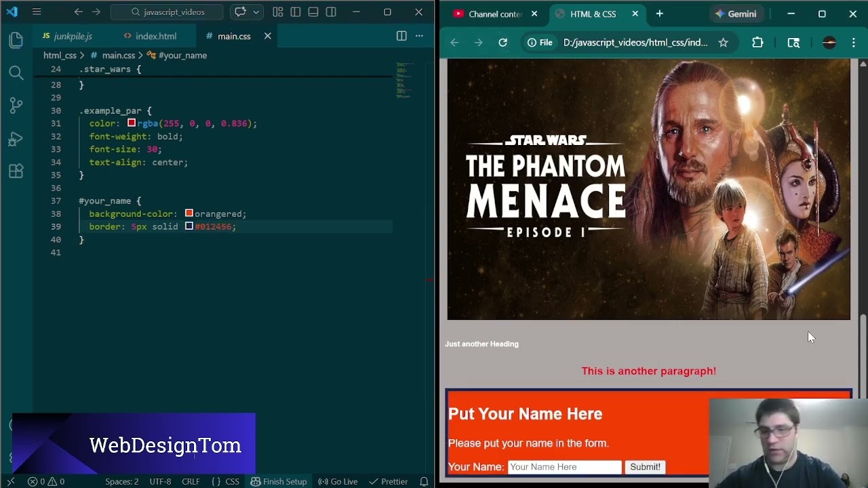Image resolution: width=868 pixels, height=488 pixels.
Task: Click the 'Put Your Name Here' heading
Action: pos(525,414)
